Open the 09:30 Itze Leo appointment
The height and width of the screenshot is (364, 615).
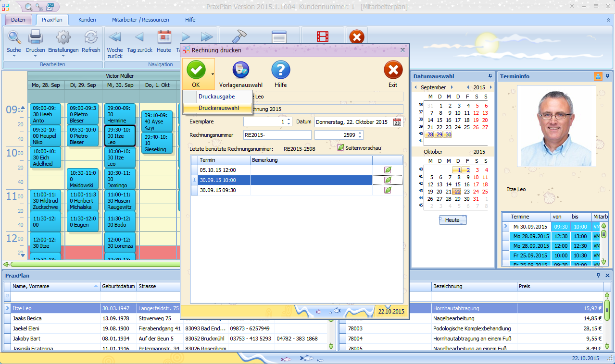(x=120, y=136)
